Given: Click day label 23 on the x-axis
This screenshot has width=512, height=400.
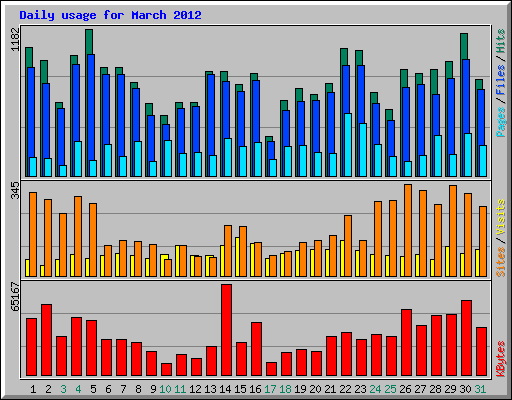Looking at the screenshot, I should (x=360, y=389).
